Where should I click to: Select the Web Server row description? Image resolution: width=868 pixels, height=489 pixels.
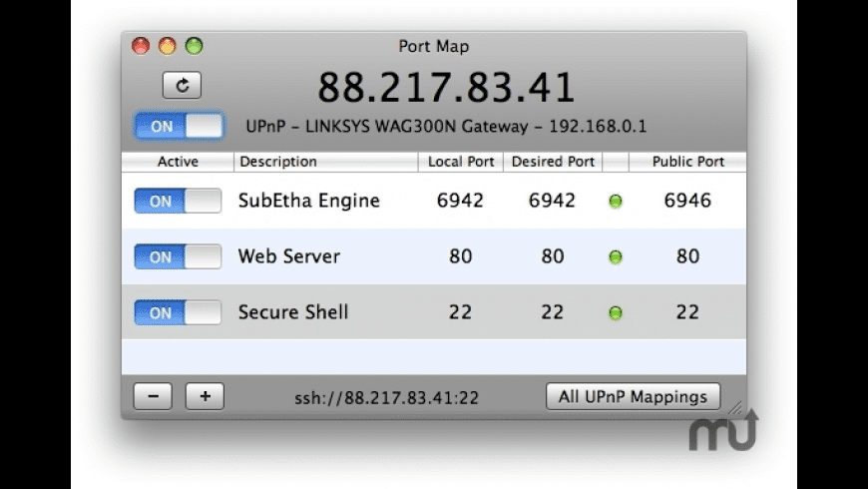tap(289, 256)
